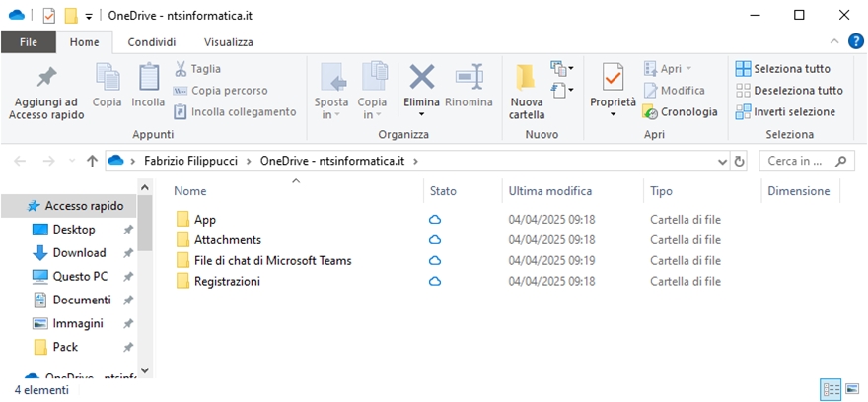Click the Taglia scissors command

(x=197, y=69)
